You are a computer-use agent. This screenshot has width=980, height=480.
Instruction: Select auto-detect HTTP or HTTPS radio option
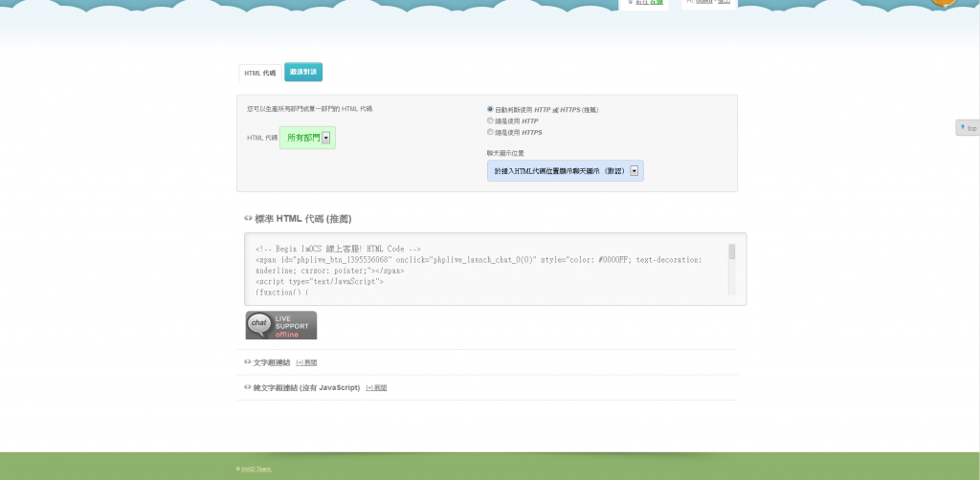490,109
